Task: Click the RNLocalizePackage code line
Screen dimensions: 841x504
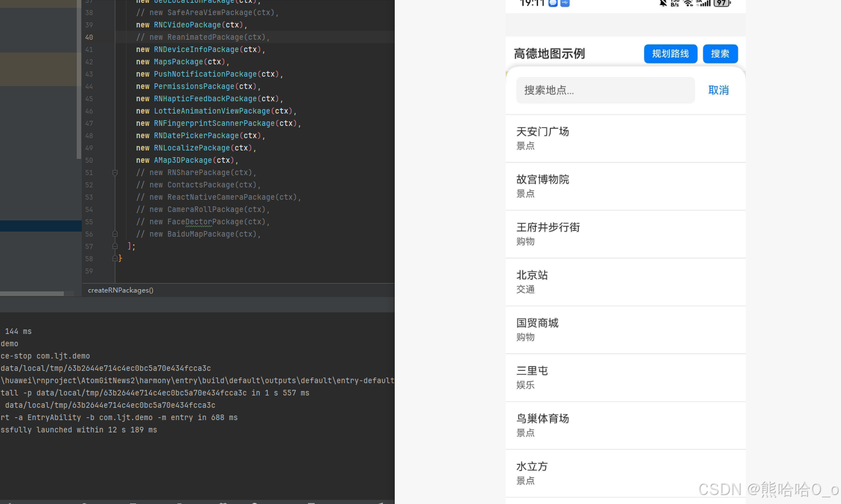Action: (196, 148)
